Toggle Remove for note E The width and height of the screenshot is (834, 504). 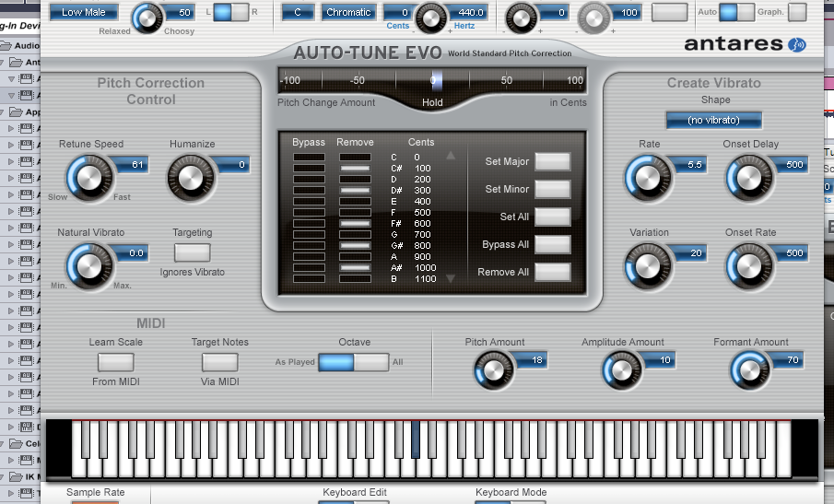(356, 202)
